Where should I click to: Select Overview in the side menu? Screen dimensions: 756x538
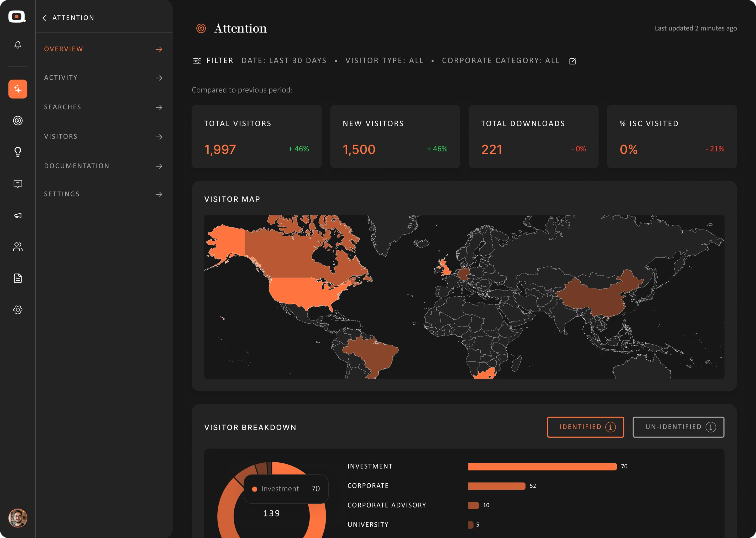pyautogui.click(x=104, y=49)
